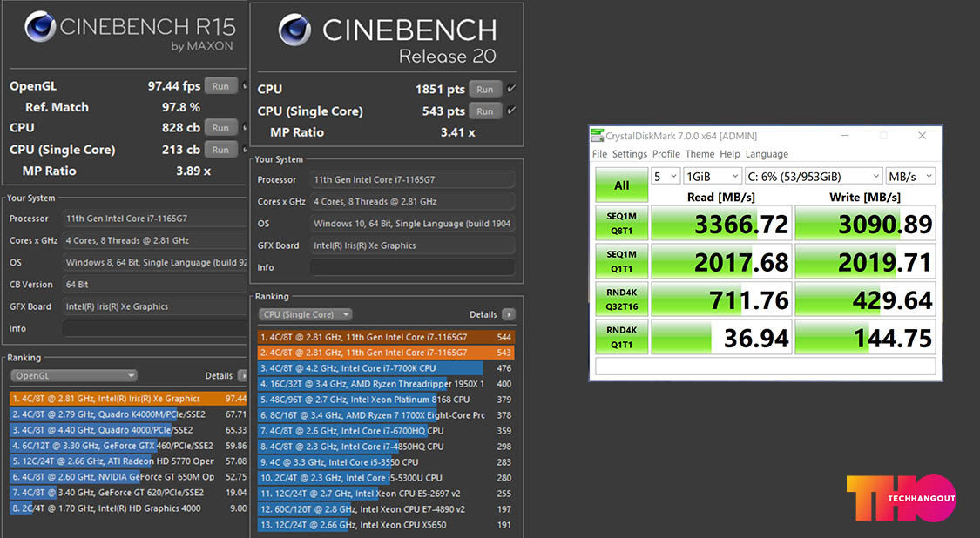980x538 pixels.
Task: Run the CPU test in Cinebench R20
Action: [485, 90]
